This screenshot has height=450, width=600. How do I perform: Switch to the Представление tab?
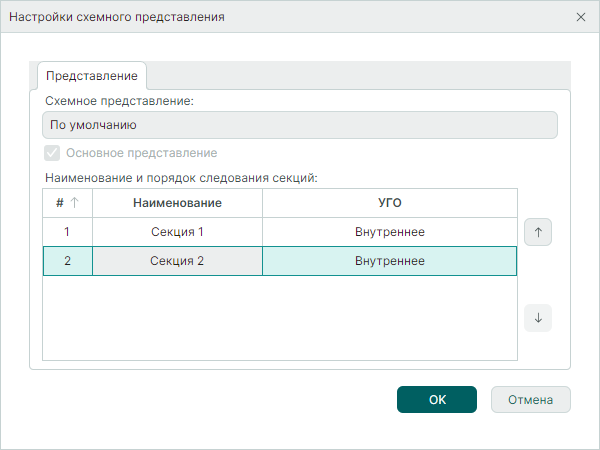pyautogui.click(x=92, y=76)
